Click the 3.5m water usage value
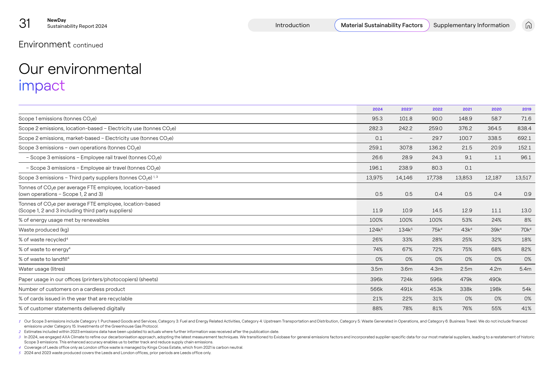Screen dimensions: 554x392 click(376, 269)
